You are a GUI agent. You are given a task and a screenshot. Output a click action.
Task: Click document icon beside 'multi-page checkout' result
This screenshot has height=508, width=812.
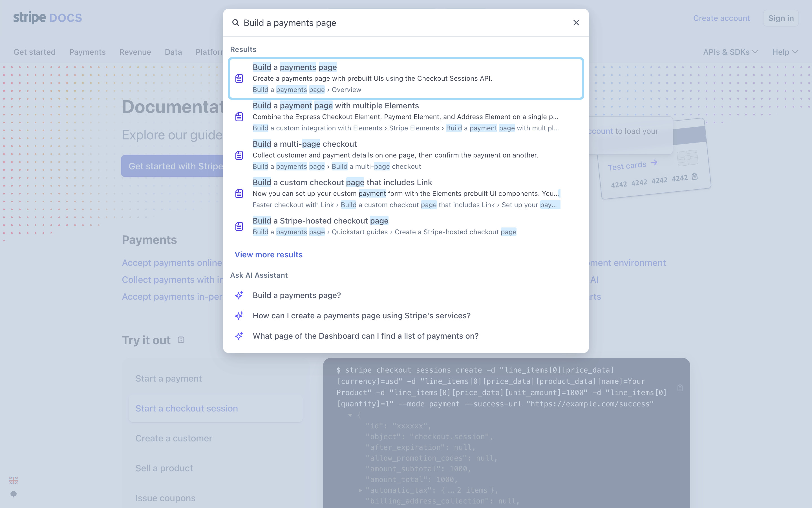point(239,155)
